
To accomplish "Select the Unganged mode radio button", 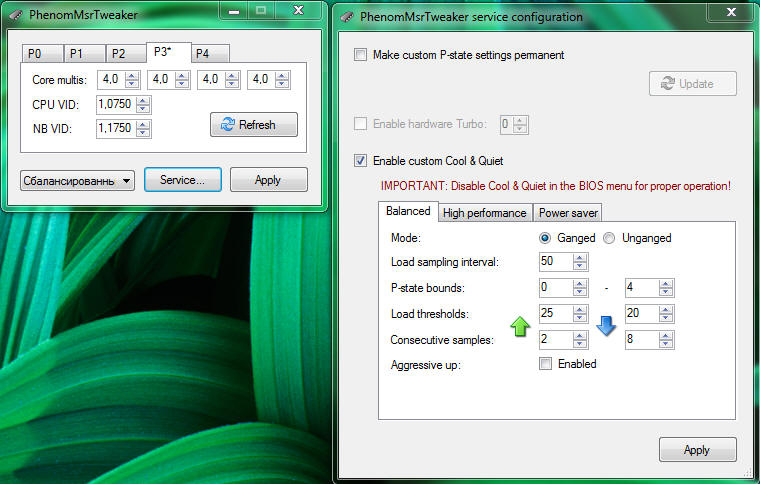I will (x=609, y=238).
